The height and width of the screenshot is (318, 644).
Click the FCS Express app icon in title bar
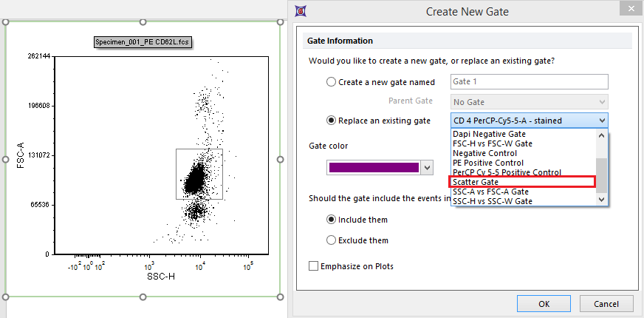tap(301, 11)
